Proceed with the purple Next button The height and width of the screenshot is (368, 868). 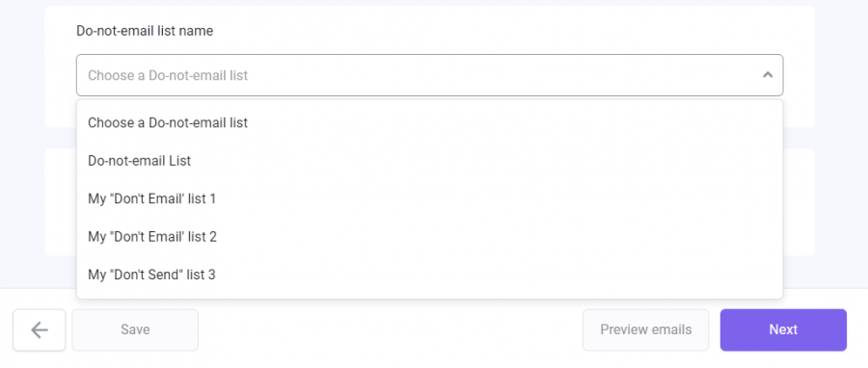coord(783,329)
